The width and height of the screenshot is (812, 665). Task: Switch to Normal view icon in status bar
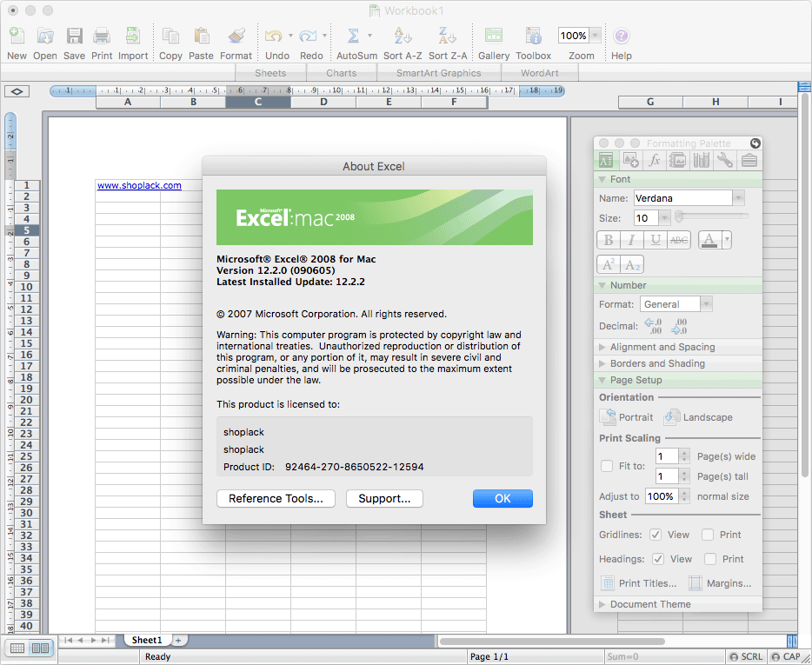(x=17, y=648)
